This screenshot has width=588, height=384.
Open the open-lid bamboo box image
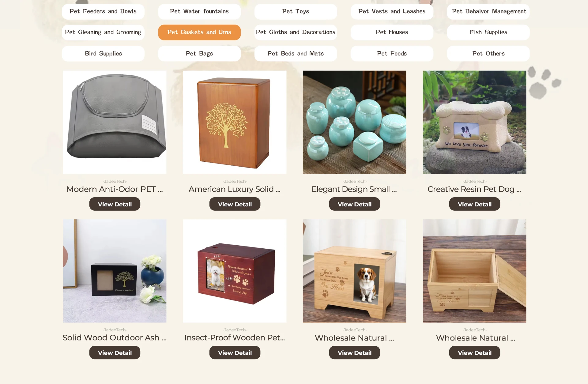pyautogui.click(x=474, y=271)
